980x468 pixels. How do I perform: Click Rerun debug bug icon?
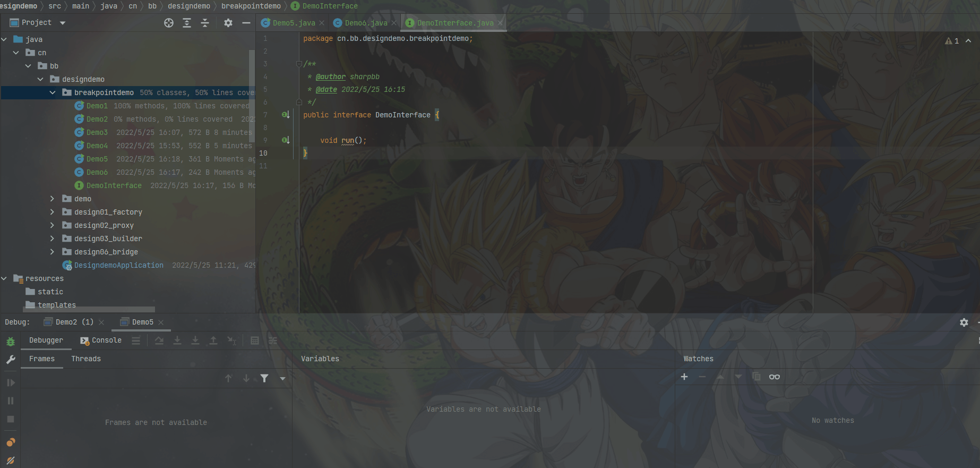coord(11,342)
